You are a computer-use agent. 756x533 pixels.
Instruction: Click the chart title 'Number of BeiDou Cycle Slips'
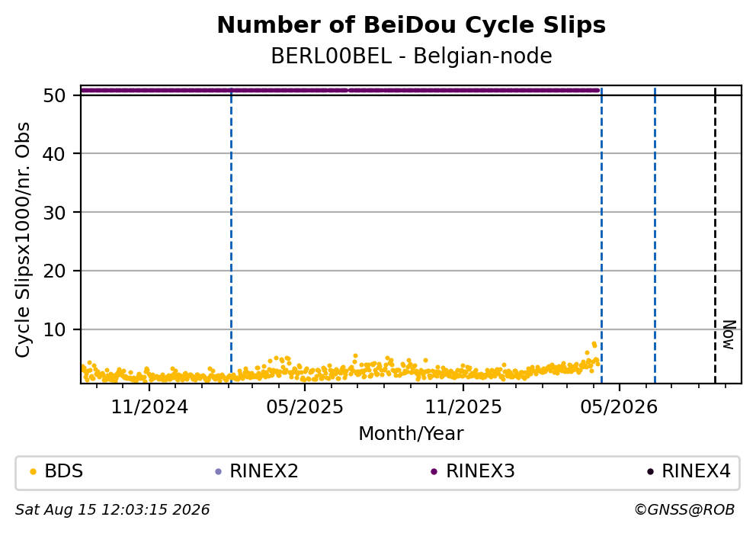tap(412, 25)
